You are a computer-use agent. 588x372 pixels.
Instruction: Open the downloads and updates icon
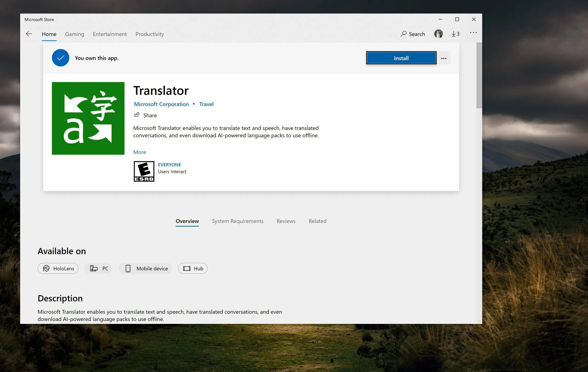[x=455, y=34]
